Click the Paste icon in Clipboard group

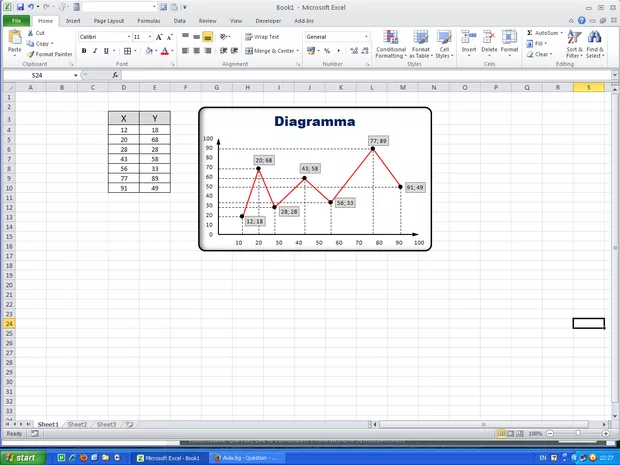(15, 38)
